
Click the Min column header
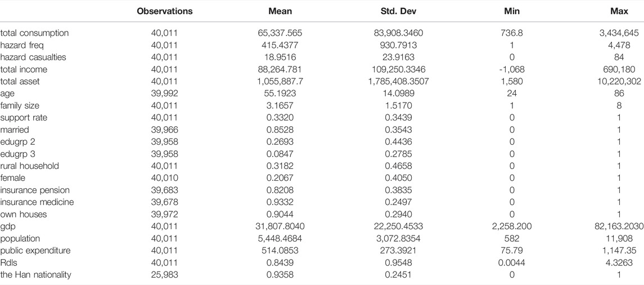(x=511, y=11)
